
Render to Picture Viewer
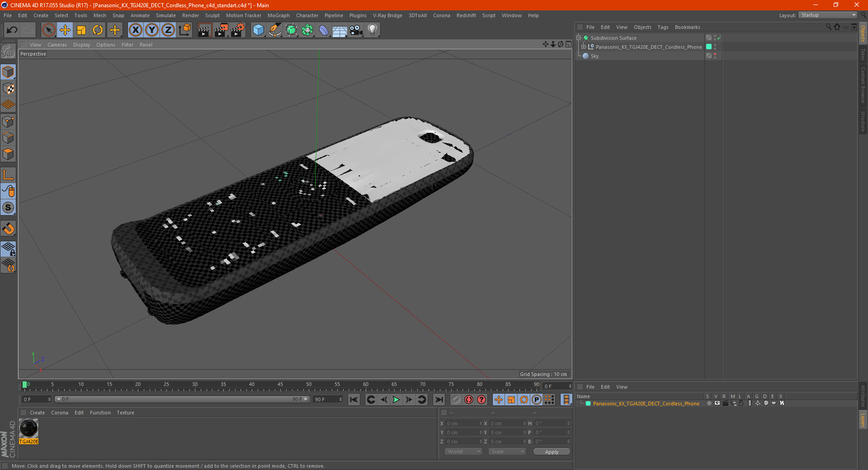(221, 30)
